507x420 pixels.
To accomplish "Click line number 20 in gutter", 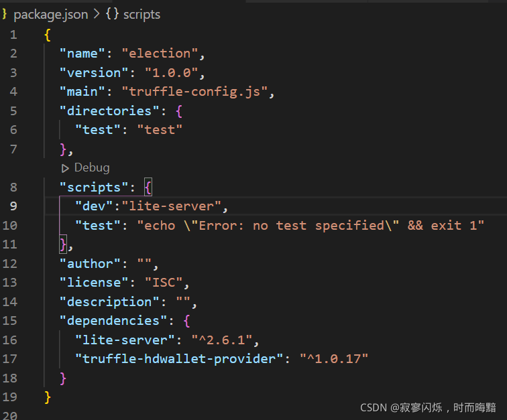I will 9,415.
